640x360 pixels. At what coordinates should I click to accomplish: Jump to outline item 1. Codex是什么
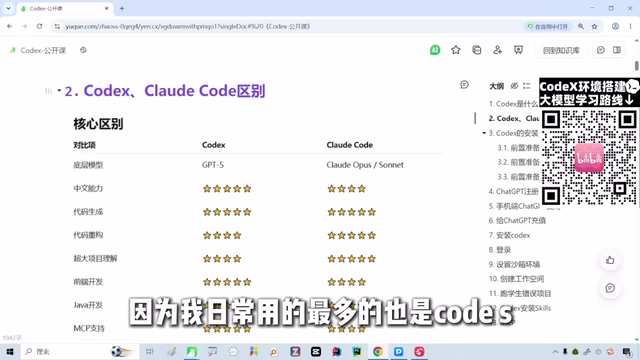(x=513, y=104)
